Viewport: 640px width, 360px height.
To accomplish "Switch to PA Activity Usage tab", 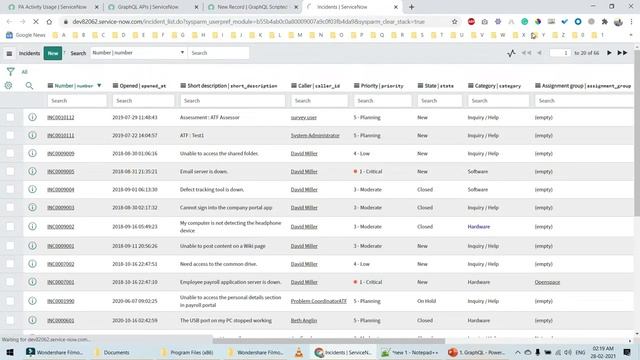I will coord(53,7).
